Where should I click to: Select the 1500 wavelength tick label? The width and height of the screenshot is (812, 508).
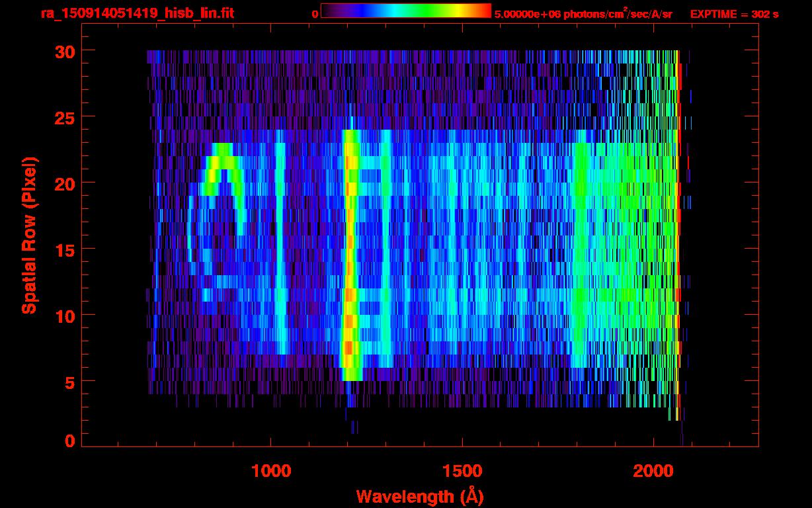tap(462, 471)
